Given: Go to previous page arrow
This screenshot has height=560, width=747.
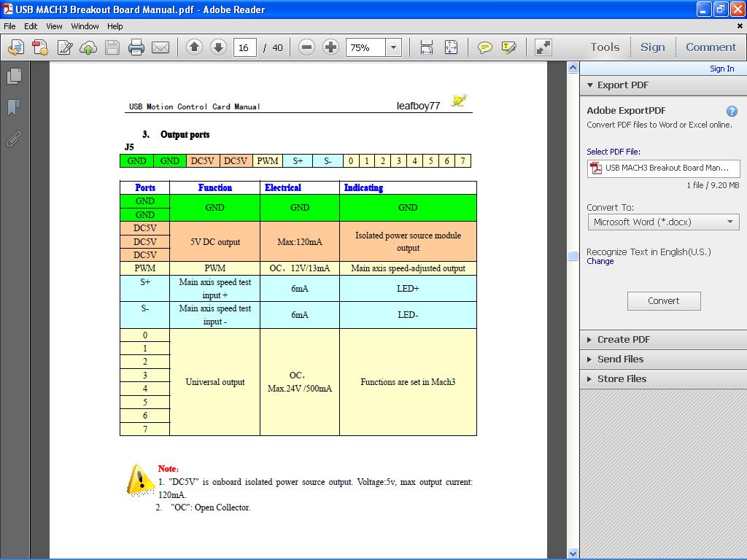Looking at the screenshot, I should [194, 47].
